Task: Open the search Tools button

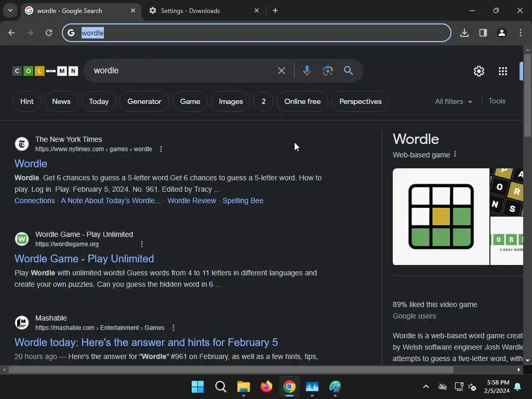Action: [497, 101]
